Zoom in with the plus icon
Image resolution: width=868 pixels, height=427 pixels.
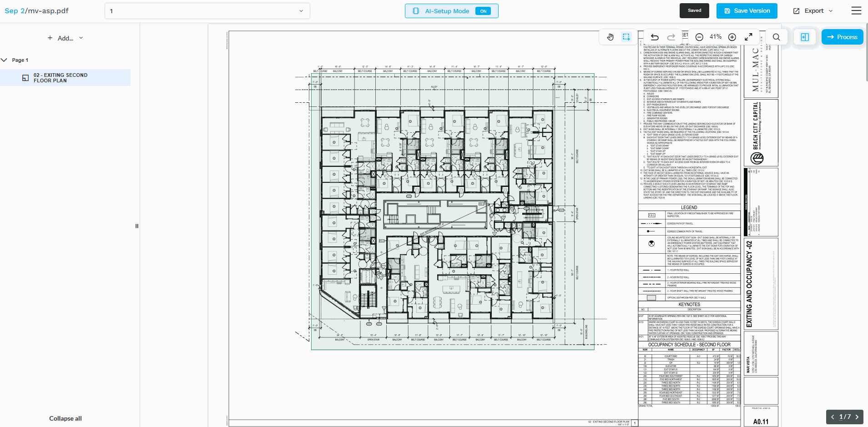point(732,37)
